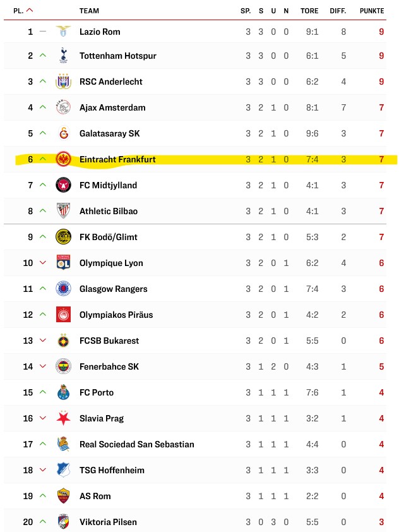Click the Glasgow Rangers club badge

click(63, 289)
